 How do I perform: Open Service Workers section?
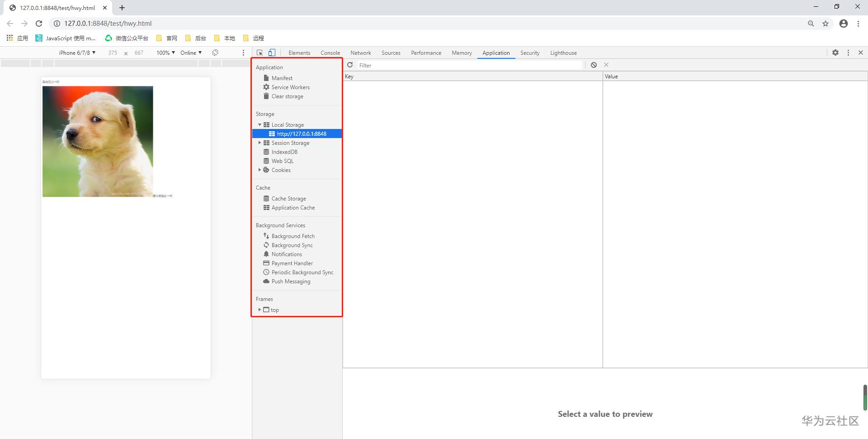(290, 87)
